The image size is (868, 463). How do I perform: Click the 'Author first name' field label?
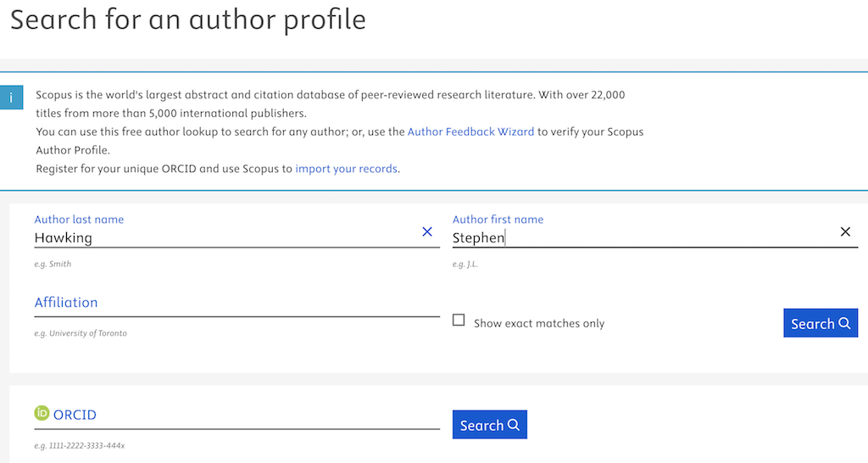point(498,219)
